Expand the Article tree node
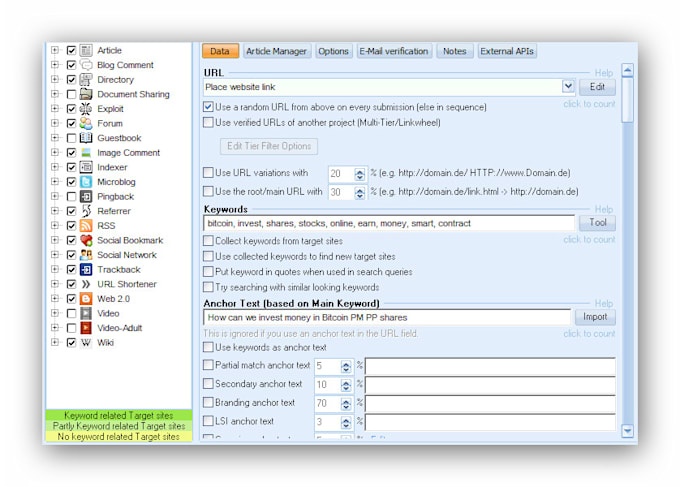The height and width of the screenshot is (487, 680). click(55, 50)
